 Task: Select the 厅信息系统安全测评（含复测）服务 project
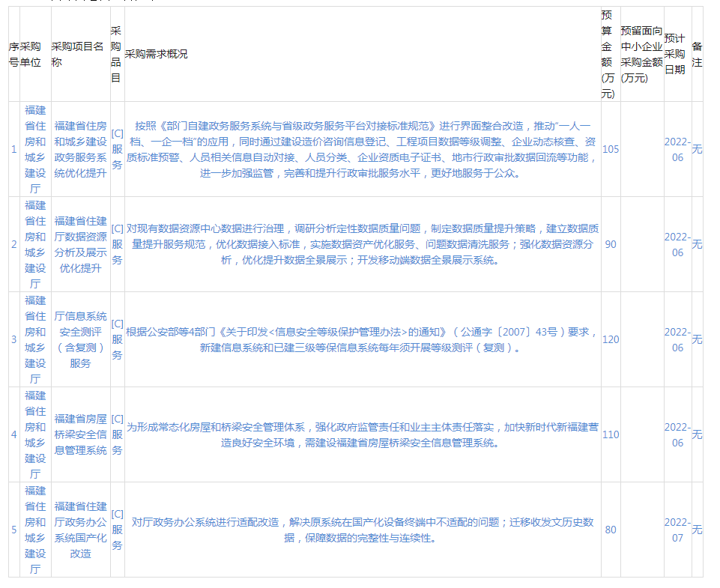[x=80, y=339]
